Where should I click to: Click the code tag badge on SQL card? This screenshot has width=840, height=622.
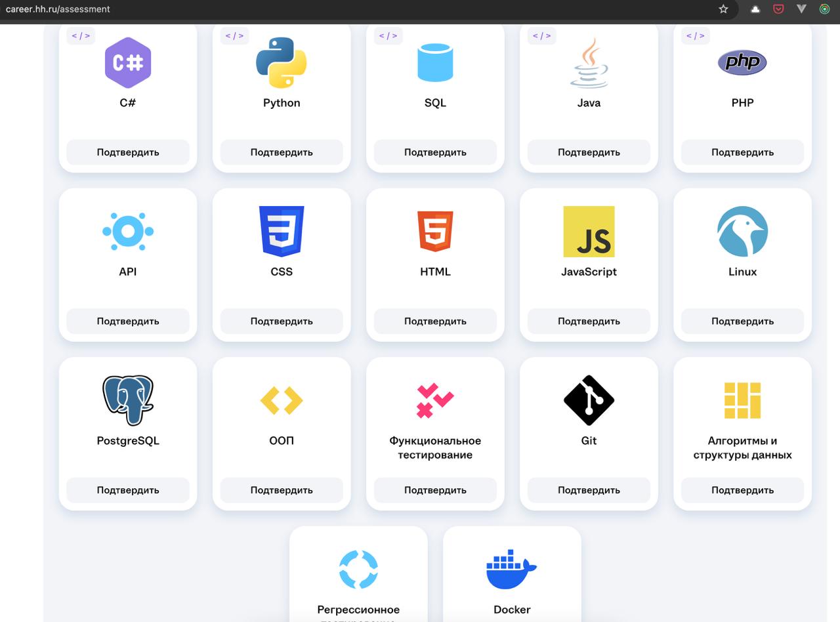(x=388, y=35)
